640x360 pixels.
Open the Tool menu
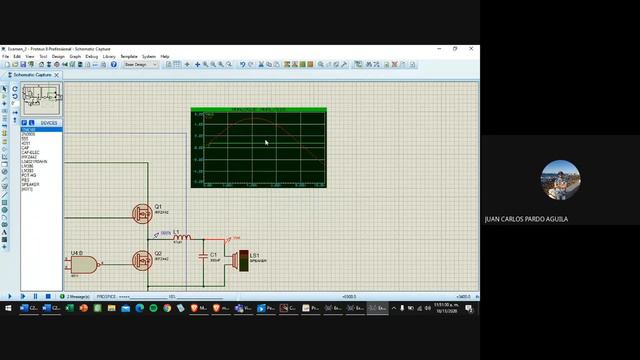(43, 57)
